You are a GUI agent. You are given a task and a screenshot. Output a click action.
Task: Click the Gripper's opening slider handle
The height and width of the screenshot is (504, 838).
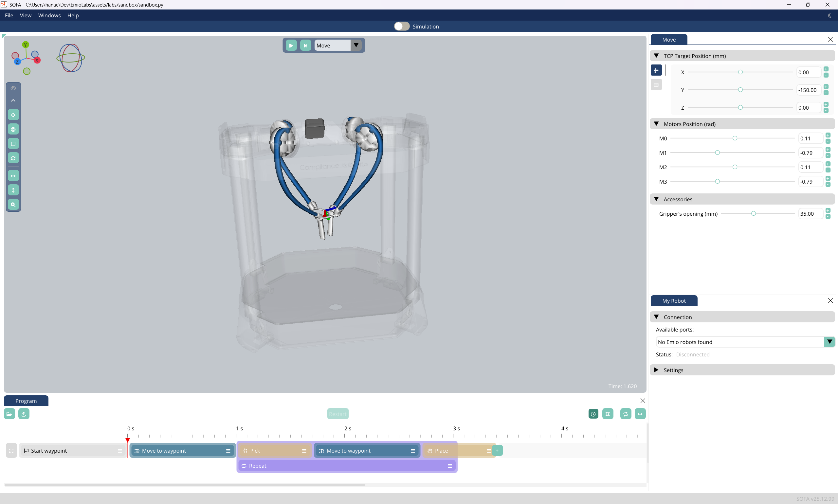click(753, 214)
